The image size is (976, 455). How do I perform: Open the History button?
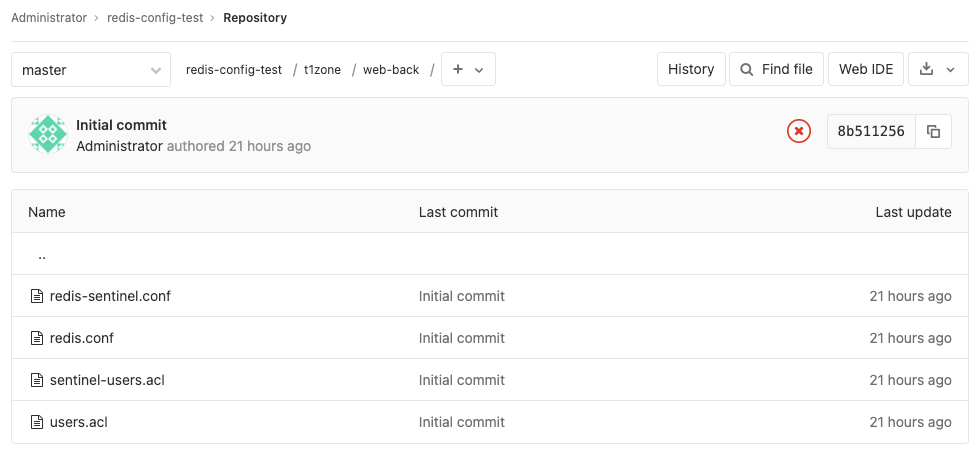[x=691, y=69]
